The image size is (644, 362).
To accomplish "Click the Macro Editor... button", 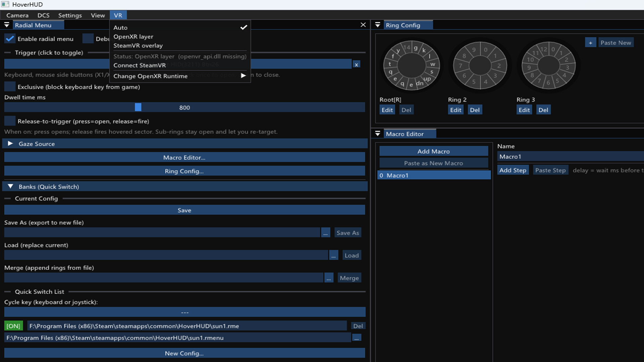I will click(x=184, y=157).
